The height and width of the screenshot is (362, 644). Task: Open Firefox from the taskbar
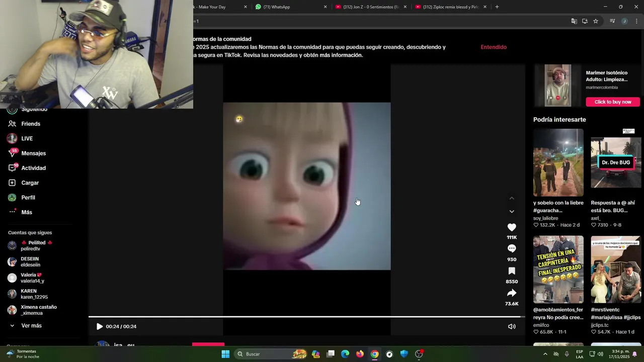click(360, 354)
